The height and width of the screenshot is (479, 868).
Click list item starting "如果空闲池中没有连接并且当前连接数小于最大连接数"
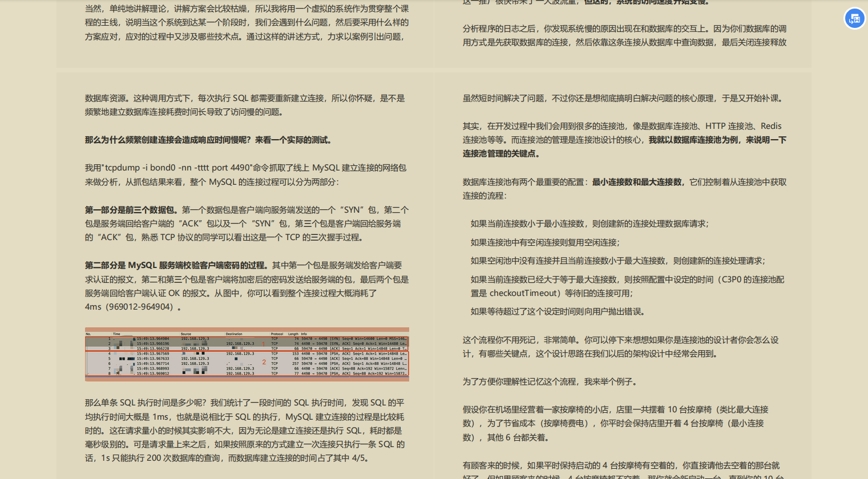coord(618,261)
